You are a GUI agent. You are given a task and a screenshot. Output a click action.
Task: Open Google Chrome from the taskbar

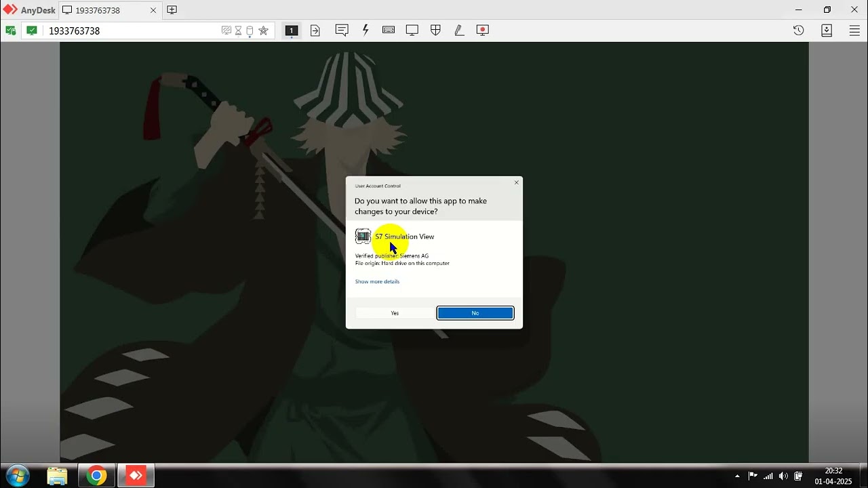point(96,476)
